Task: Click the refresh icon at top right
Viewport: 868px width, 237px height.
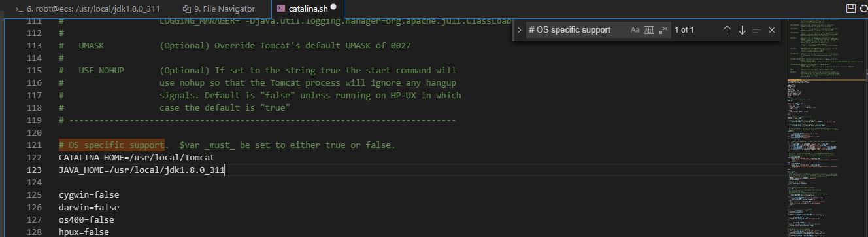Action: 863,9
